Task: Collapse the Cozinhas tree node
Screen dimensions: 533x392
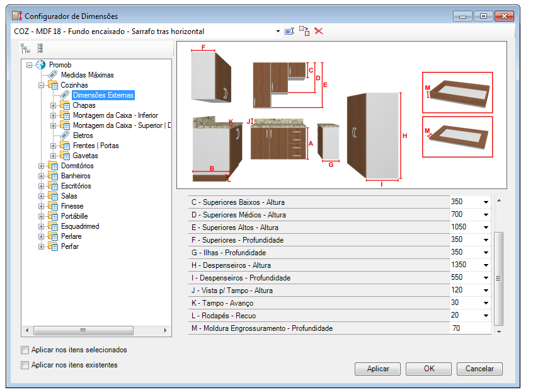Action: pos(41,85)
